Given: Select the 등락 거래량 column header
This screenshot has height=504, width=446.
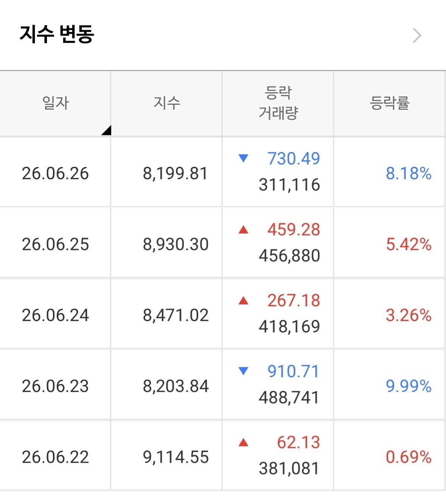Looking at the screenshot, I should [278, 103].
